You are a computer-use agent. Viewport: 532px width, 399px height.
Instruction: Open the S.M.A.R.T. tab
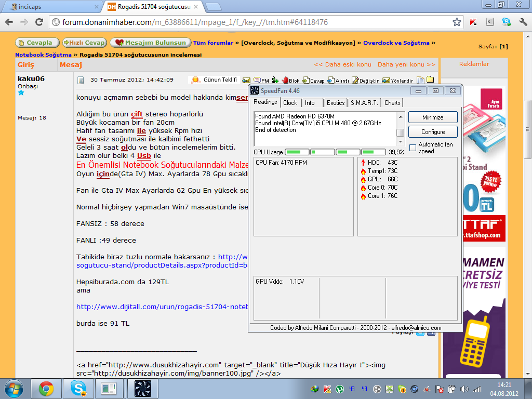click(x=364, y=103)
